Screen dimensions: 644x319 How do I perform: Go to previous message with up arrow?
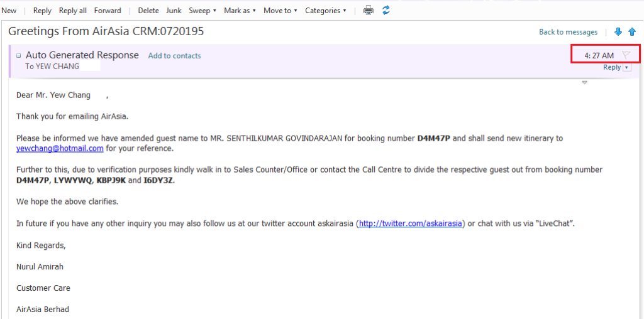tap(632, 32)
